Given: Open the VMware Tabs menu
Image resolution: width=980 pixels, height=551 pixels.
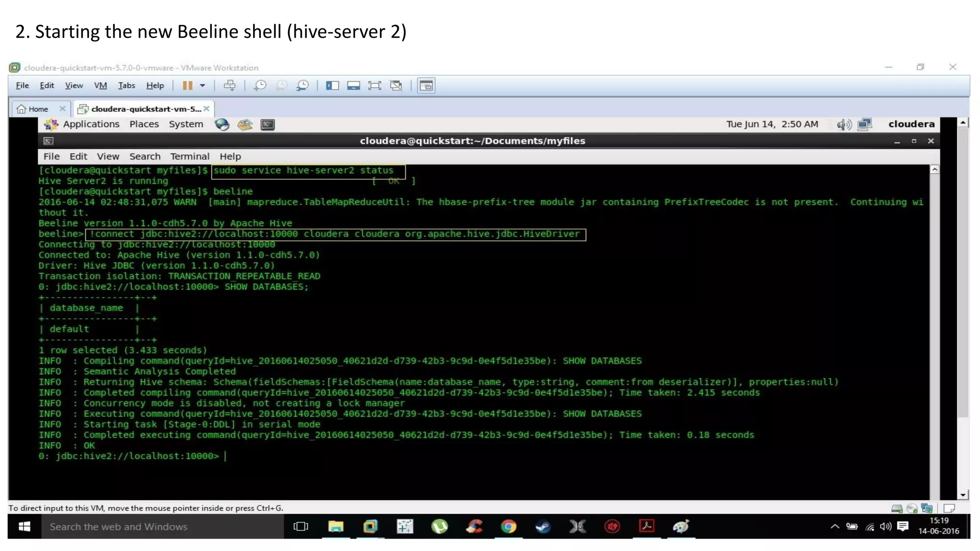Looking at the screenshot, I should 126,86.
